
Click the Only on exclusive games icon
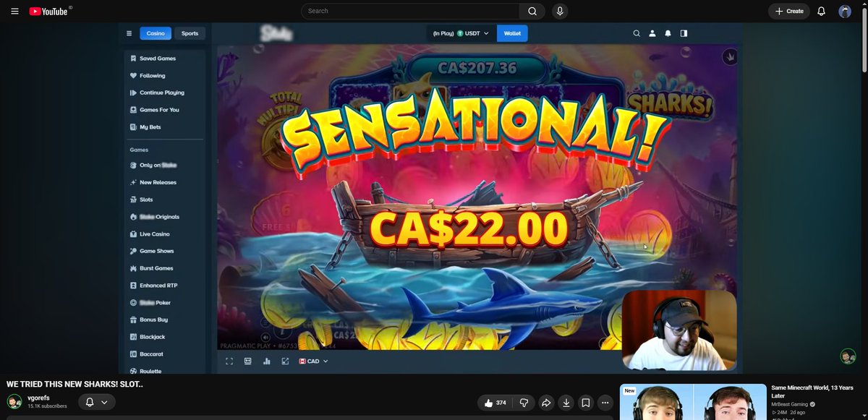[x=133, y=166]
